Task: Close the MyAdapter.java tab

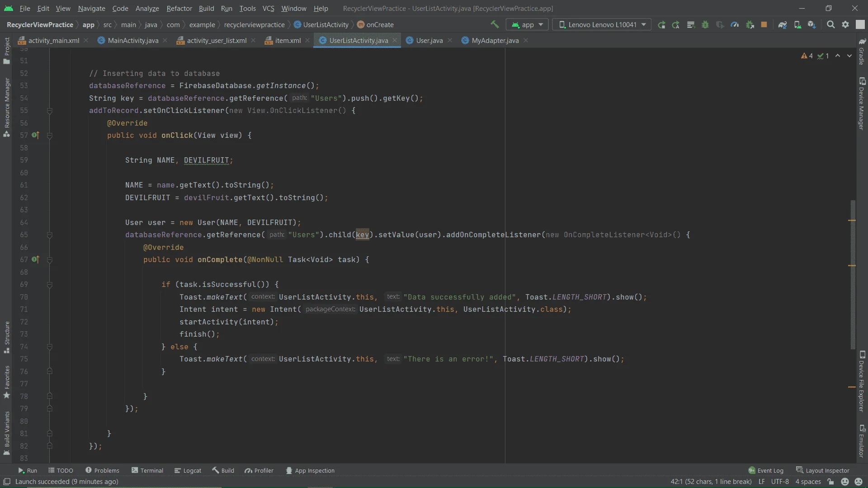Action: point(526,40)
